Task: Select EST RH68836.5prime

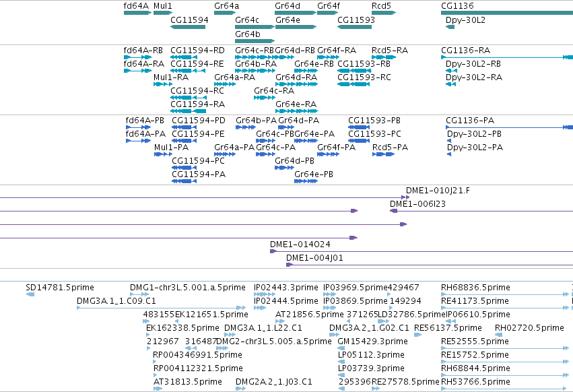Action: tap(505, 294)
